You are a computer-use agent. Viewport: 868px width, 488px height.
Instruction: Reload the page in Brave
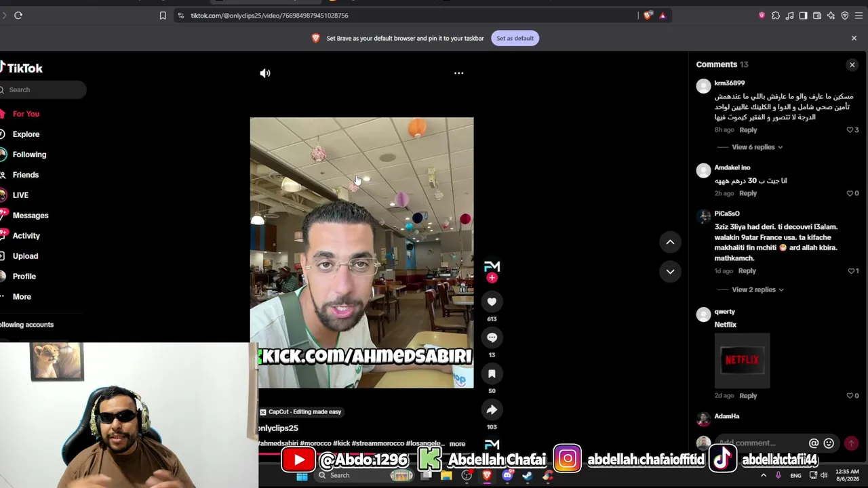[18, 16]
